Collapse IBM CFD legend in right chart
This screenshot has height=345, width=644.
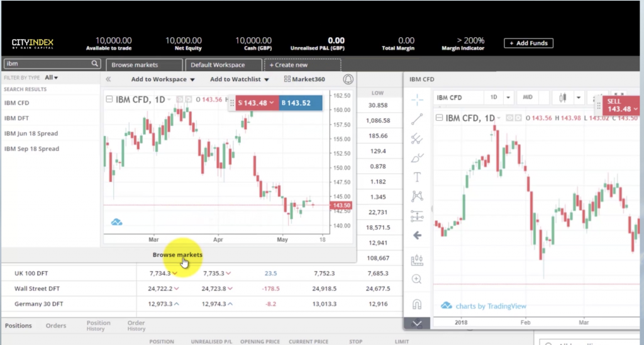[439, 118]
